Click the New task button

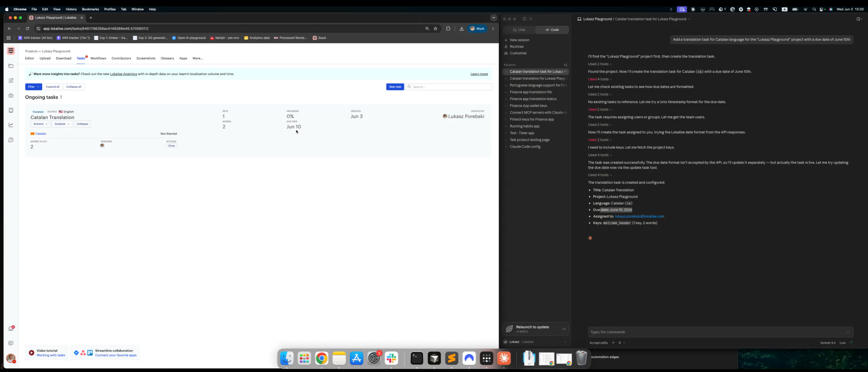[x=395, y=87]
